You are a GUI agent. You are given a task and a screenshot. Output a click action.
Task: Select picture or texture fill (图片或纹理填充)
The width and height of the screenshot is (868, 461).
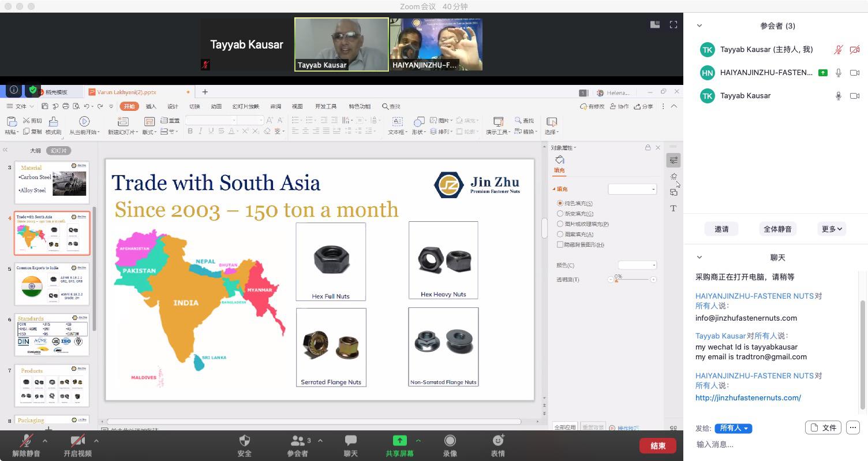560,224
